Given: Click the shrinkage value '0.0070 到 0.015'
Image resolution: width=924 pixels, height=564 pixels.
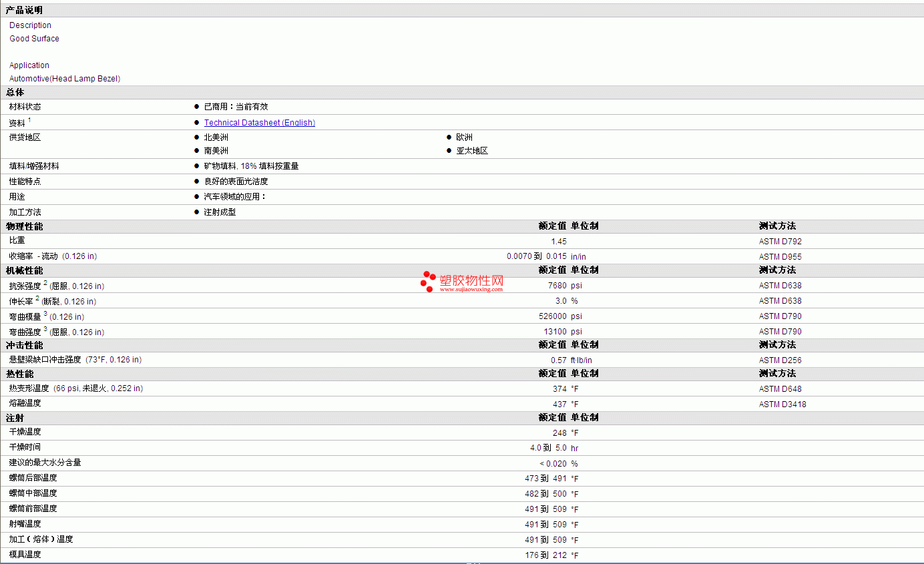Looking at the screenshot, I should (537, 256).
